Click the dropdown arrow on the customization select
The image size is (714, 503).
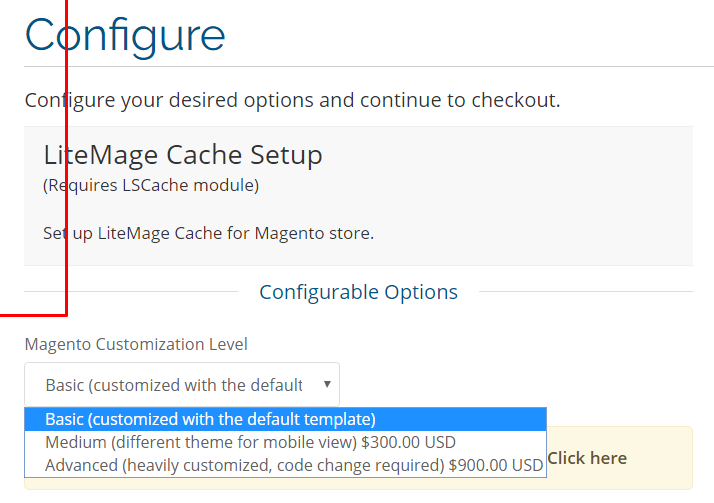(327, 384)
